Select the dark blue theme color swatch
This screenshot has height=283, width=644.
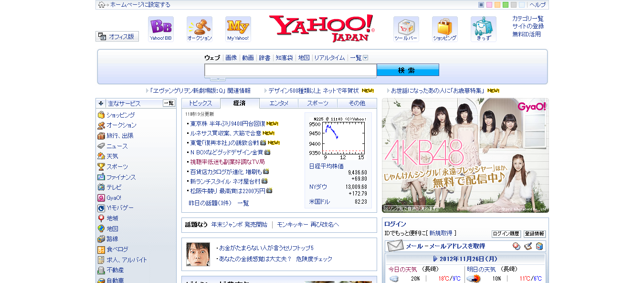pos(481,5)
